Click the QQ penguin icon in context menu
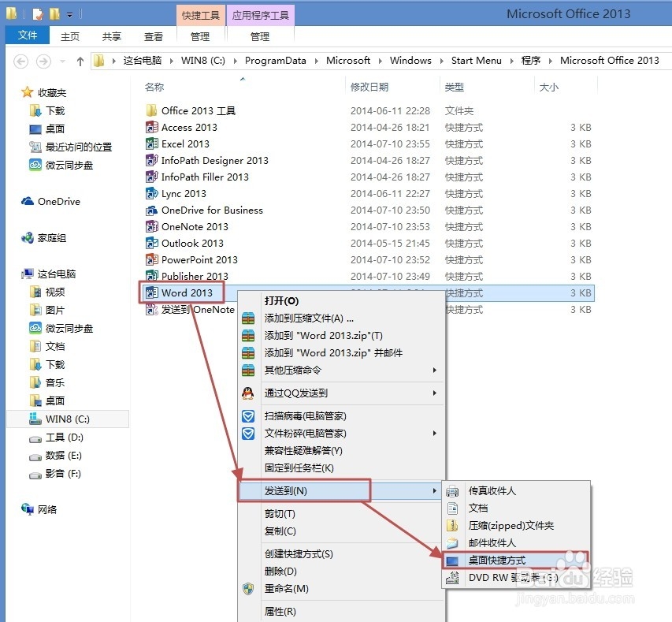672x622 pixels. tap(248, 393)
